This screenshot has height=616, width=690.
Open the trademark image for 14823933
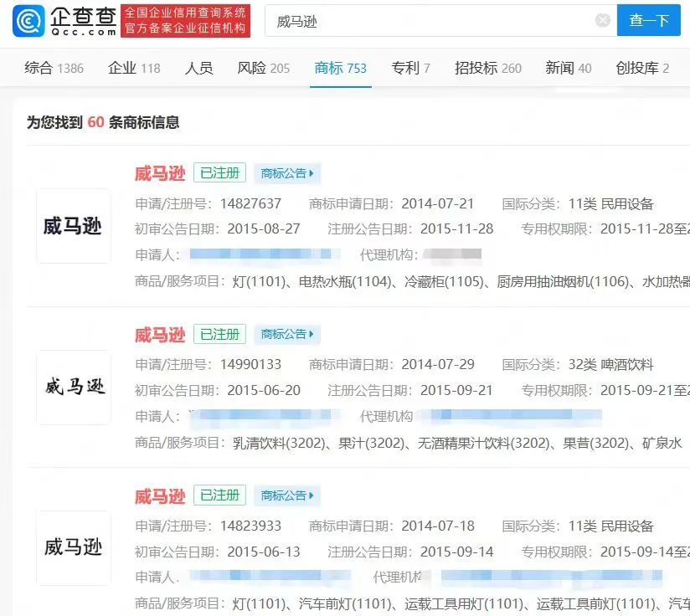click(x=73, y=548)
